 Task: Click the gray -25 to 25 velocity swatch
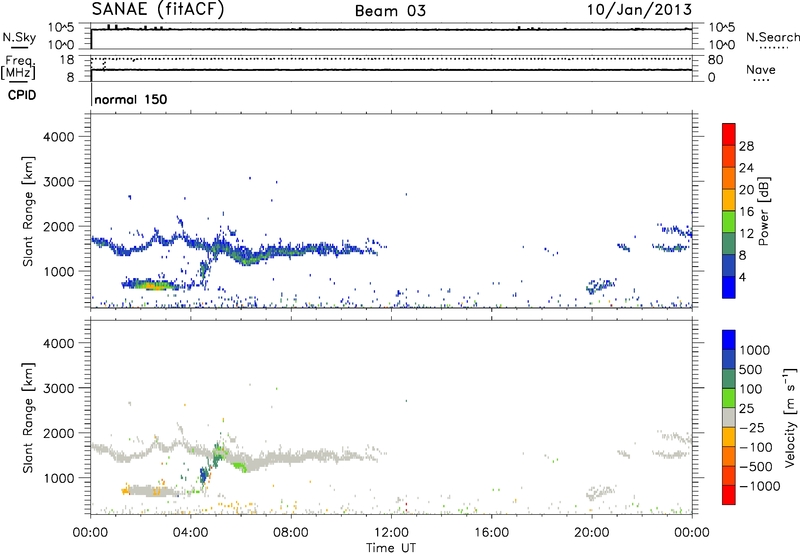click(729, 418)
